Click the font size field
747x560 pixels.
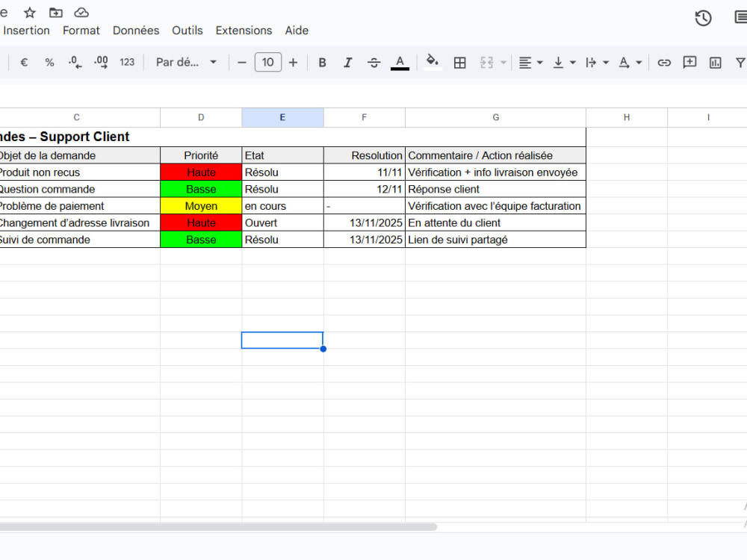click(x=267, y=63)
